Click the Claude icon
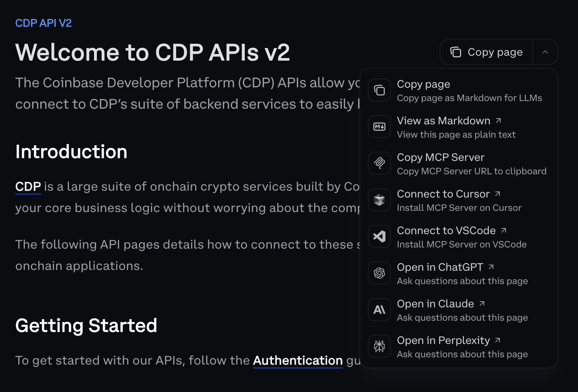 379,310
